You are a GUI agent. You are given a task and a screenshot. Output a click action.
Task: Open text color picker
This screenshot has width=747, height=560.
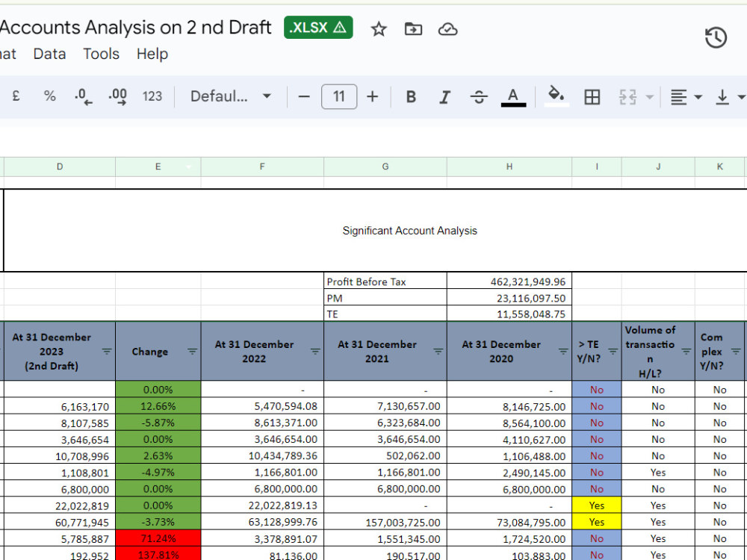513,96
